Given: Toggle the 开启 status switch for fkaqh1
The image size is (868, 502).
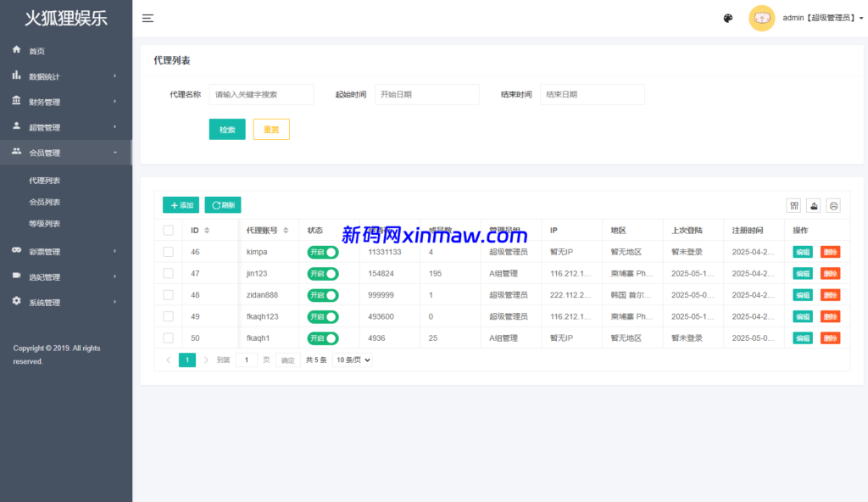Looking at the screenshot, I should coord(323,338).
